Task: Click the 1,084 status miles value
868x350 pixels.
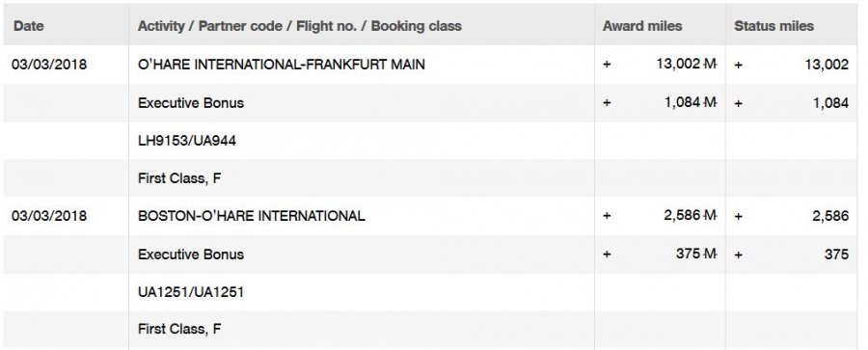Action: coord(830,103)
